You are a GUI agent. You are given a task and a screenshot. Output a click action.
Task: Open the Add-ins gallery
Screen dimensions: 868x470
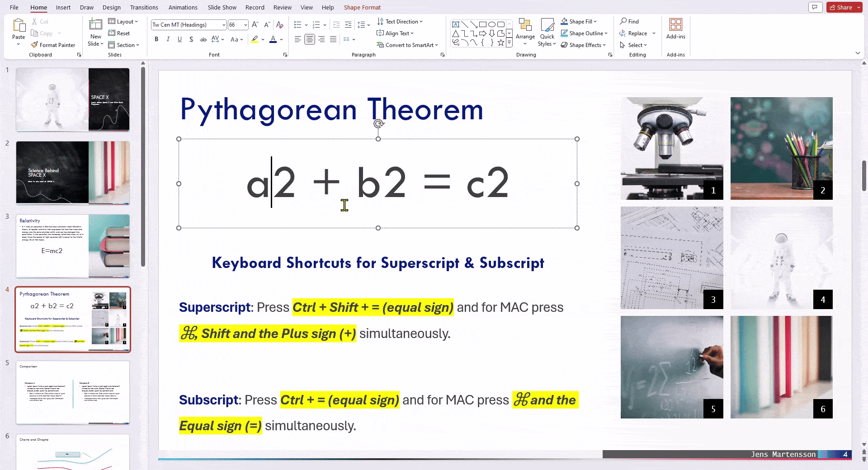[675, 29]
